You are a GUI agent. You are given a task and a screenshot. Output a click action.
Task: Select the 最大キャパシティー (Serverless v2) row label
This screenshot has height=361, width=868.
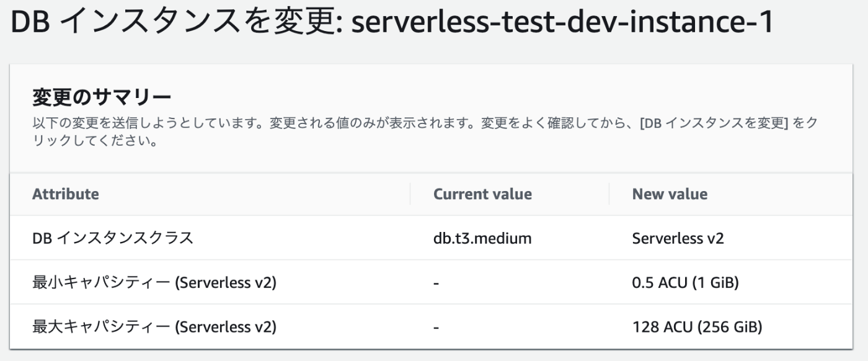(x=154, y=326)
